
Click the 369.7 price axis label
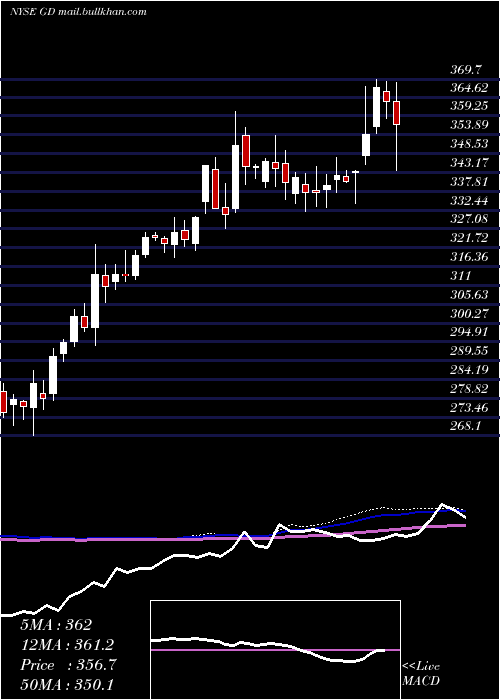coord(466,70)
